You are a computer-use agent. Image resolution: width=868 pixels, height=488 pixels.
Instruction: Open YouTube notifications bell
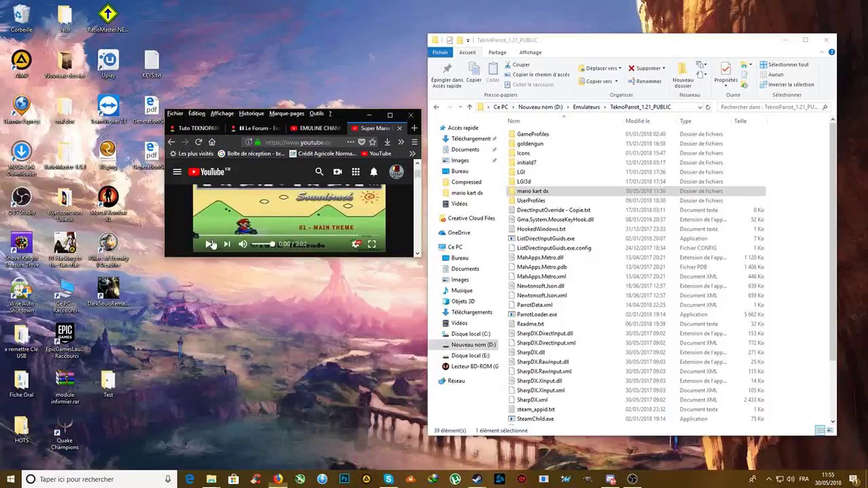374,172
